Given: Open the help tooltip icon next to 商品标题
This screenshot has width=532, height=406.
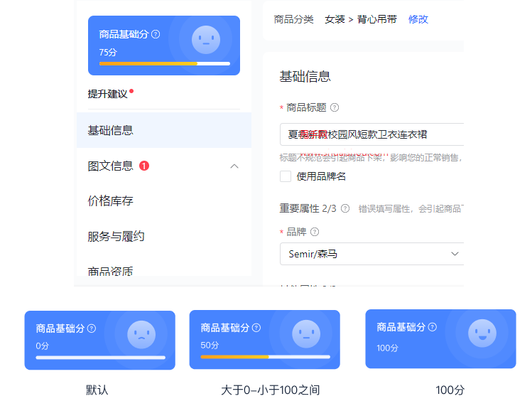Looking at the screenshot, I should (335, 108).
